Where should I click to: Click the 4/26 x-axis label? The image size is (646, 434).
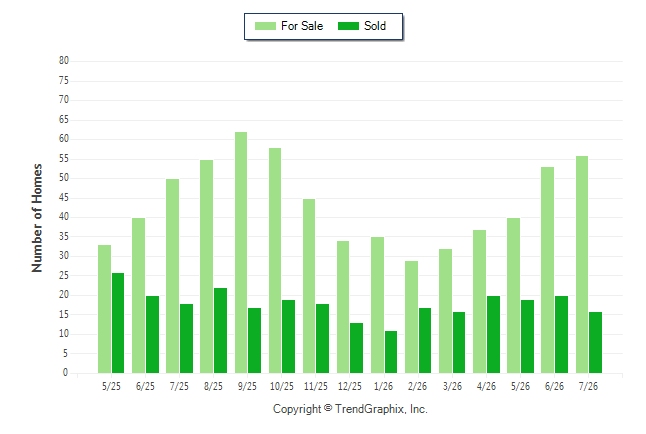coord(486,386)
